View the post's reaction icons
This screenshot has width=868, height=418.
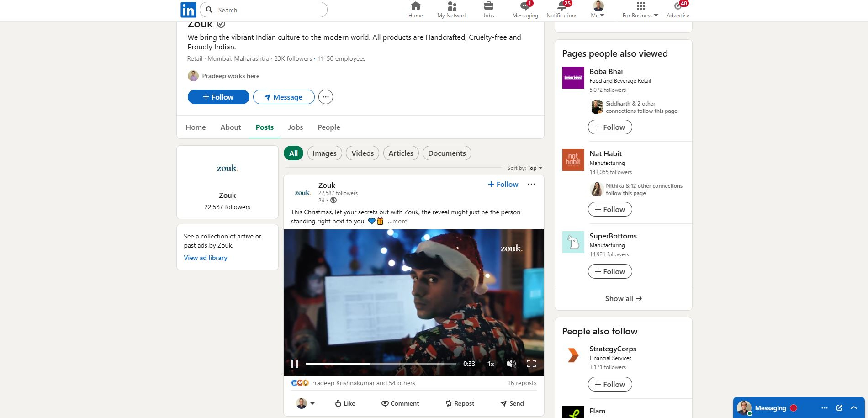[x=300, y=383]
